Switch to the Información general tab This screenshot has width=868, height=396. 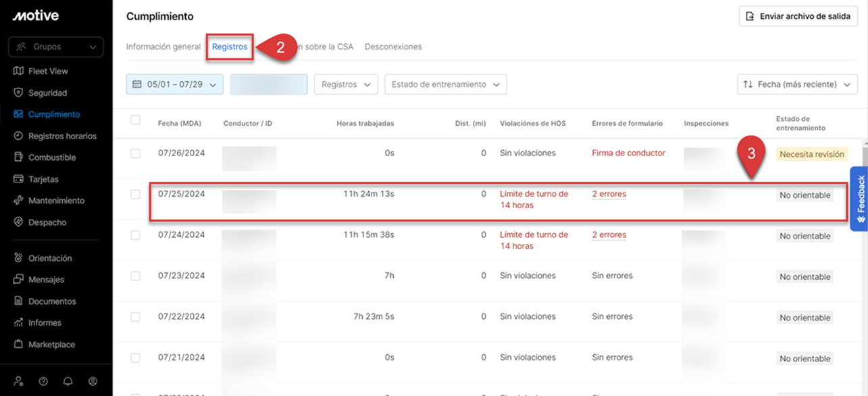point(163,47)
